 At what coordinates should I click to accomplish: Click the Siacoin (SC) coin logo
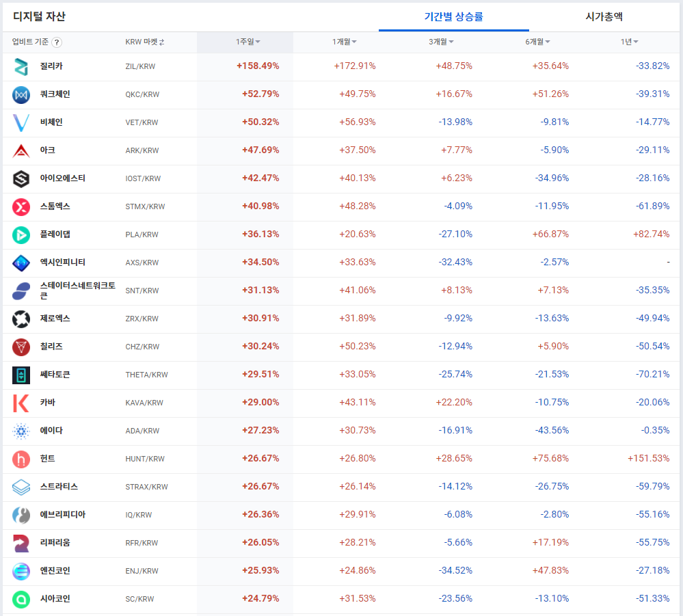click(21, 599)
